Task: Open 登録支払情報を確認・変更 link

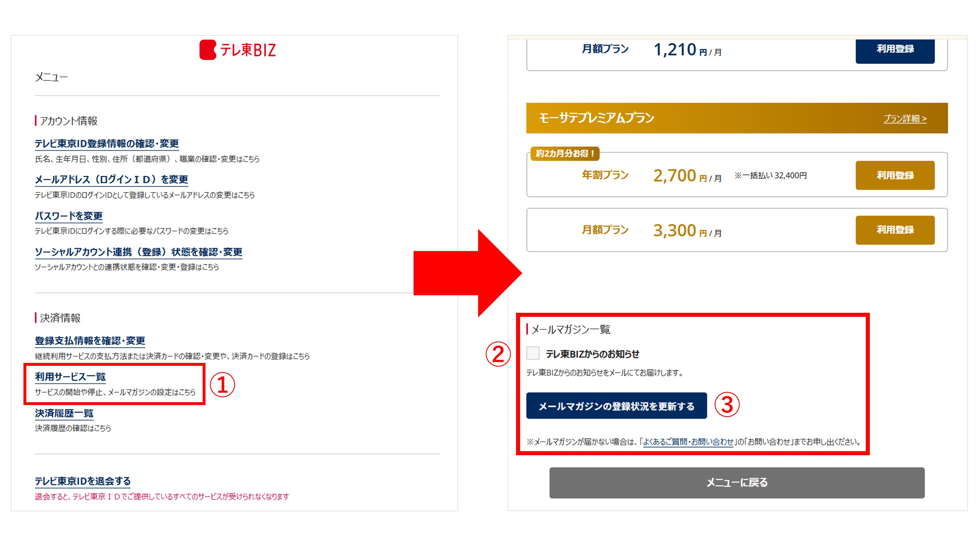Action: click(x=90, y=341)
